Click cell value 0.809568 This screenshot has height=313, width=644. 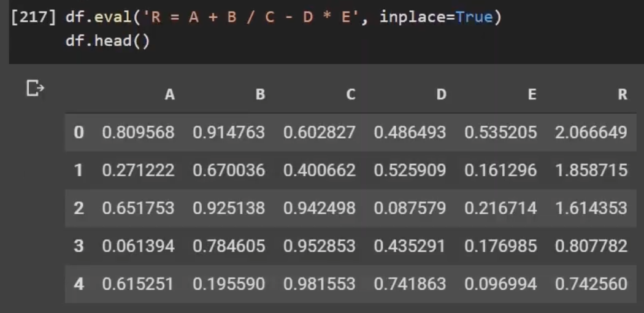tap(139, 133)
